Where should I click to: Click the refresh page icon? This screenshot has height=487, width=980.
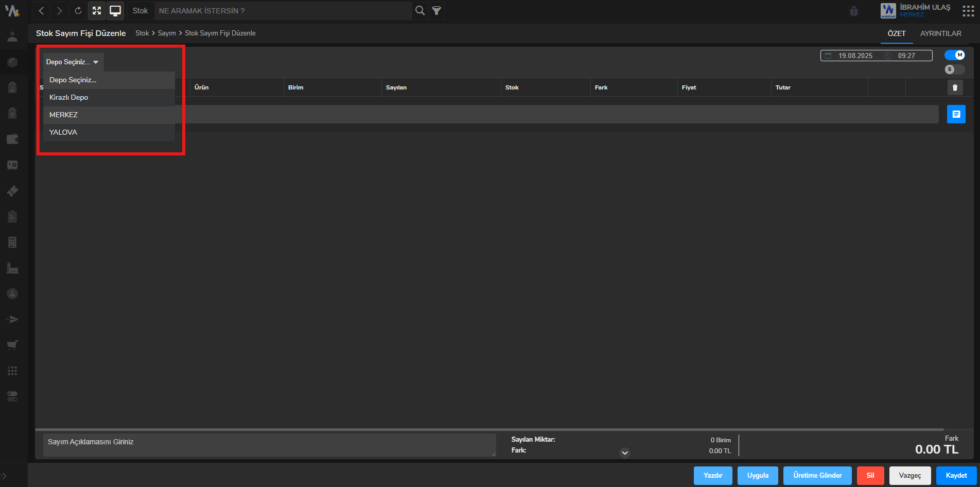pyautogui.click(x=78, y=11)
